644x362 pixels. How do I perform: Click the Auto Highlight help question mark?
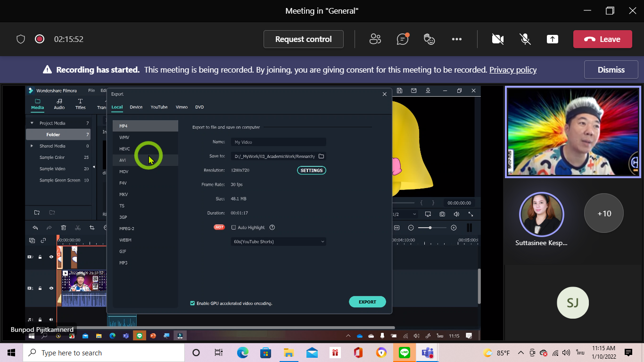(272, 227)
